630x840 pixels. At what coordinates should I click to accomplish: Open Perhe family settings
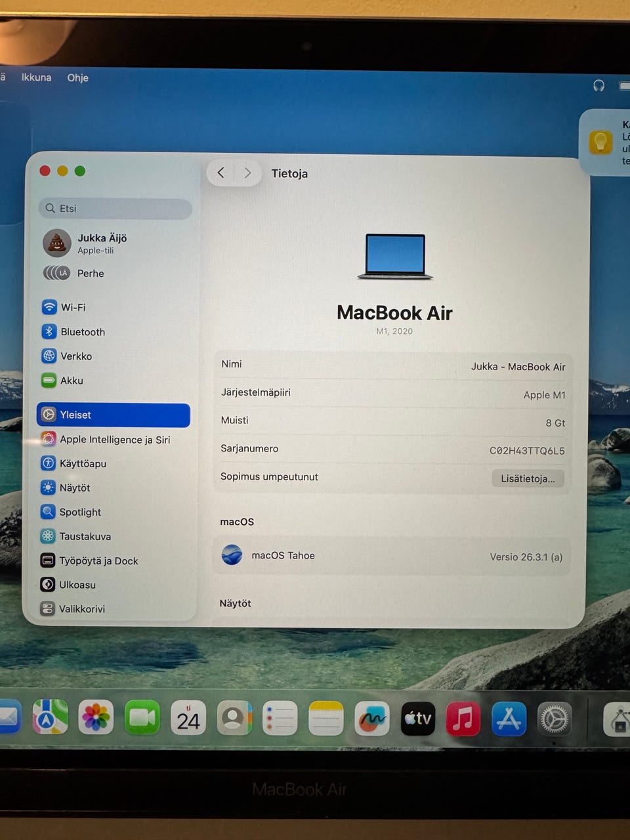point(73,273)
